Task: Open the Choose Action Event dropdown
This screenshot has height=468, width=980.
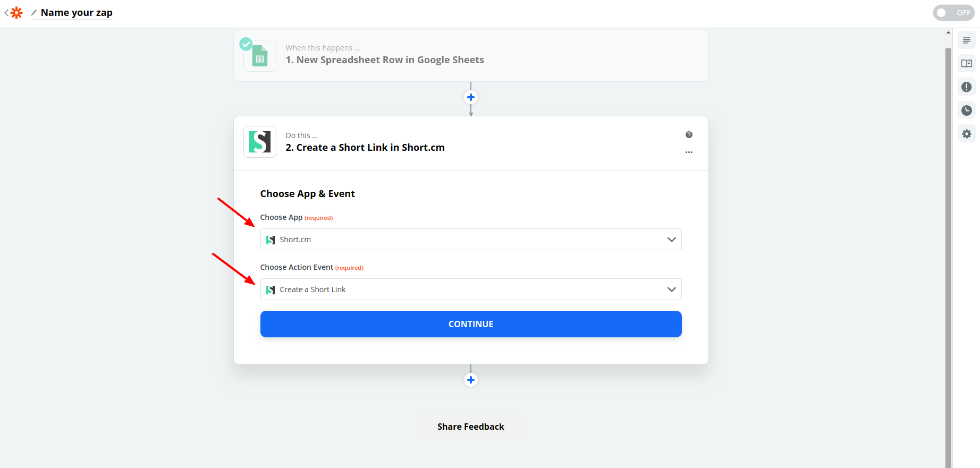Action: point(471,290)
